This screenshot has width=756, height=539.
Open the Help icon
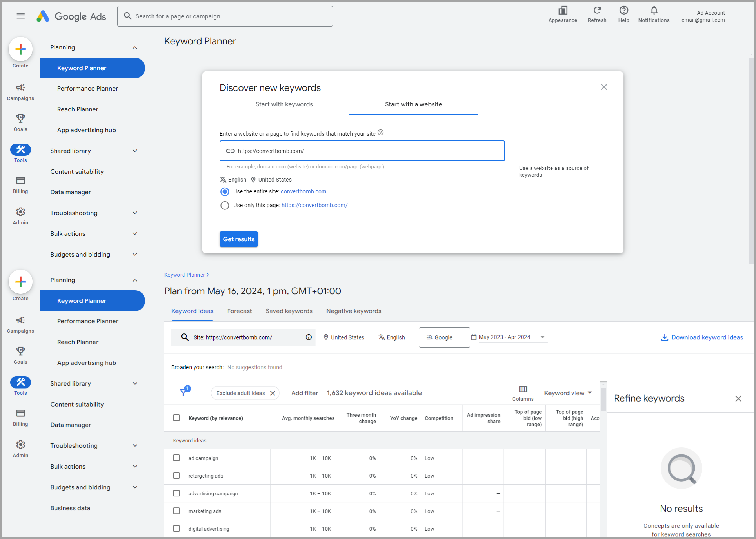[623, 10]
